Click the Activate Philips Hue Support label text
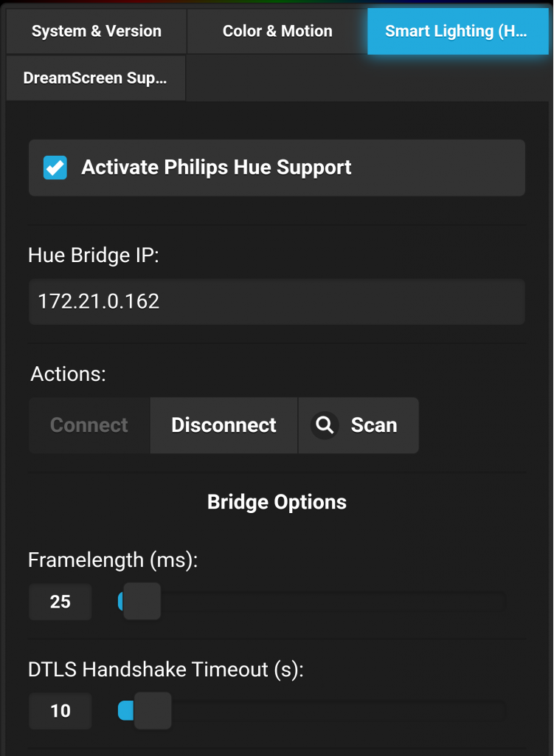This screenshot has width=554, height=756. point(216,168)
